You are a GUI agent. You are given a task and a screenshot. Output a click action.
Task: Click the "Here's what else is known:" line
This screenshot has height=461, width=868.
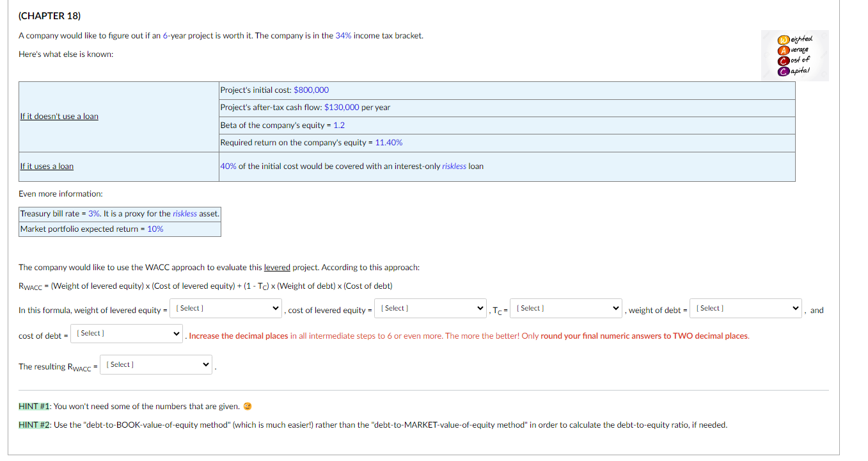[66, 54]
